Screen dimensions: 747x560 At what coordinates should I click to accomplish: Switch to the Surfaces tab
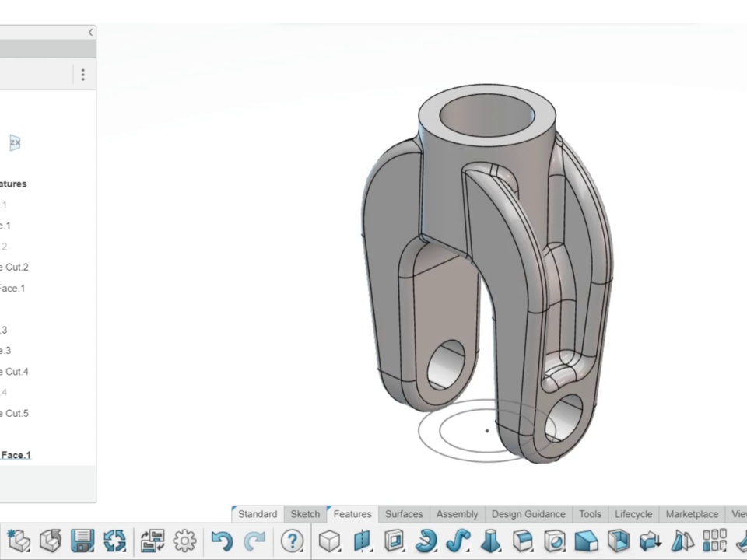pos(404,514)
